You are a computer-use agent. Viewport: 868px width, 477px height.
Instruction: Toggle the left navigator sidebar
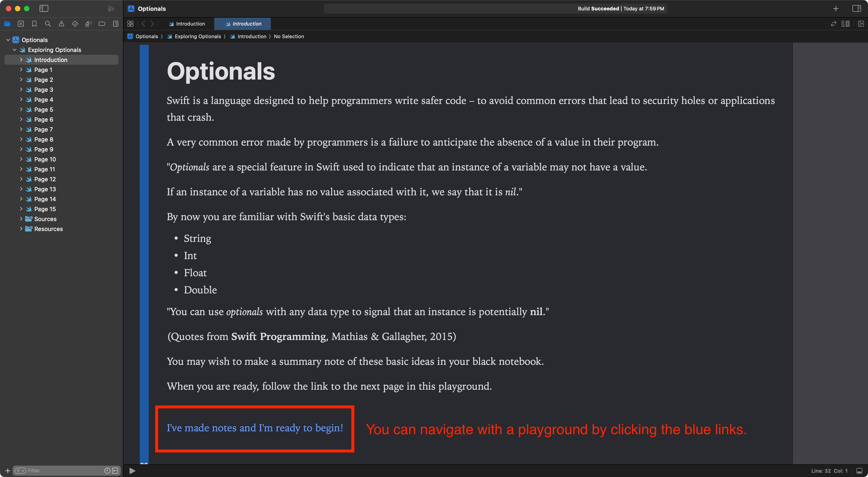click(44, 8)
